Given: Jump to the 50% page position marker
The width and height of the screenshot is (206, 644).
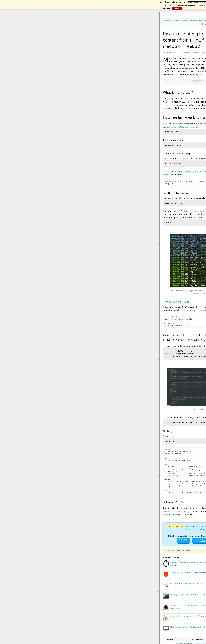Looking at the screenshot, I should coord(158,592).
